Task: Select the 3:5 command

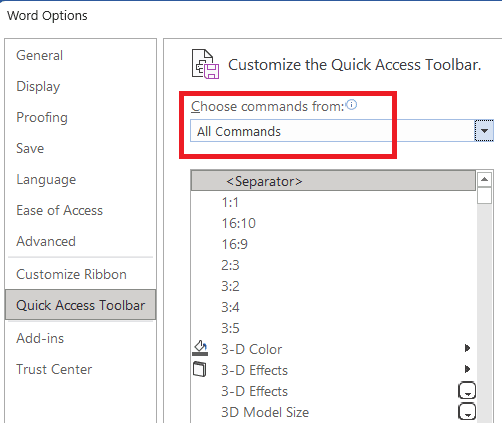Action: 333,328
